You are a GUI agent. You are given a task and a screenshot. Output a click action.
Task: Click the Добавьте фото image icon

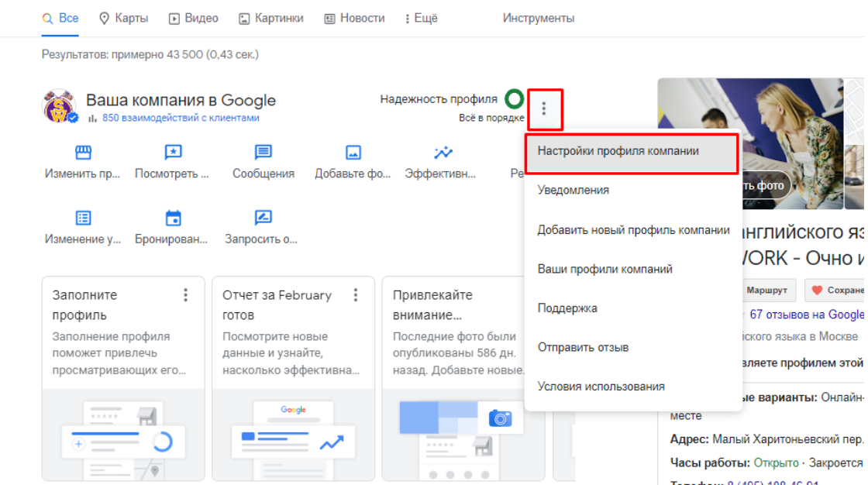pos(353,152)
